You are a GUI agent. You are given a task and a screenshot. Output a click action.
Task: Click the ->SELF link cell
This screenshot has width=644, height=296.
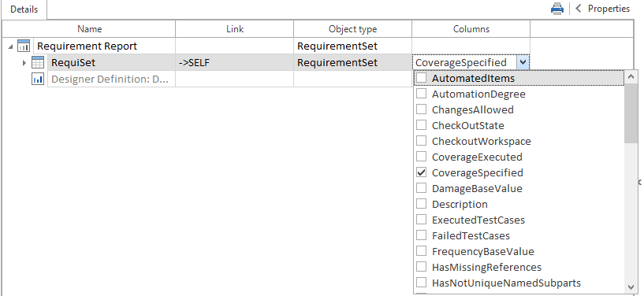(x=235, y=63)
